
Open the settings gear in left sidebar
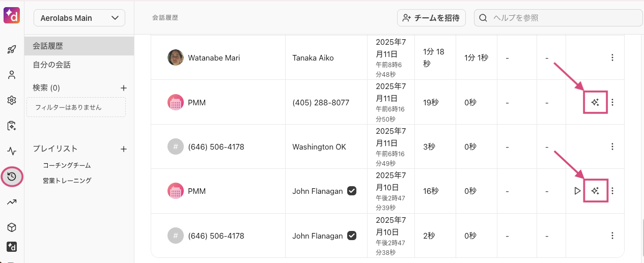(x=12, y=100)
